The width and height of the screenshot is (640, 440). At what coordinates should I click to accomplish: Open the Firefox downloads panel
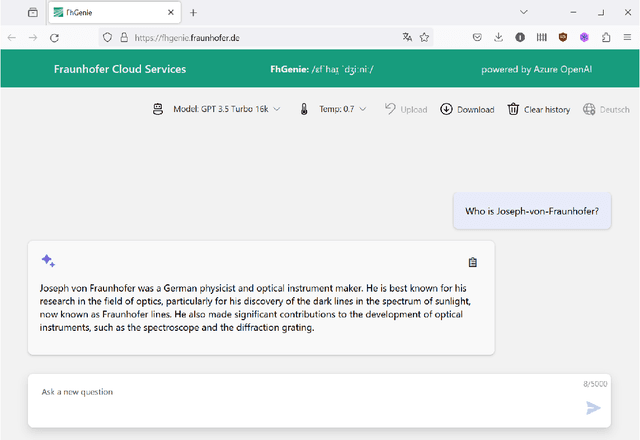[x=499, y=37]
